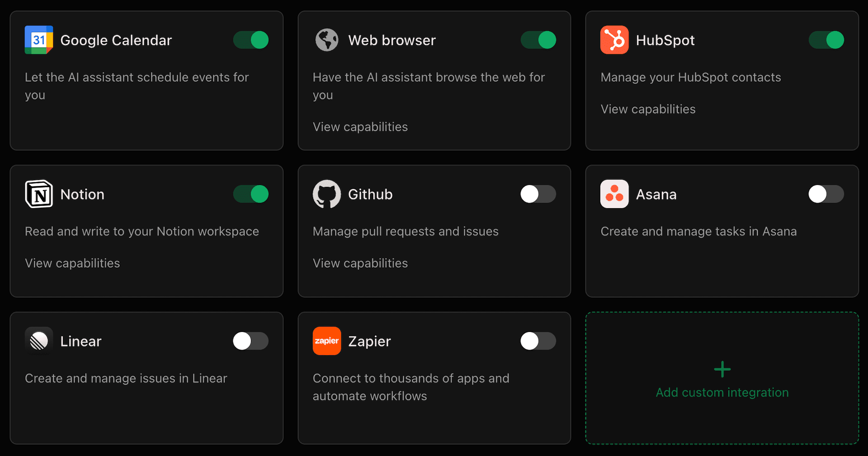The image size is (868, 456).
Task: Click the Asana logo icon
Action: (x=614, y=194)
